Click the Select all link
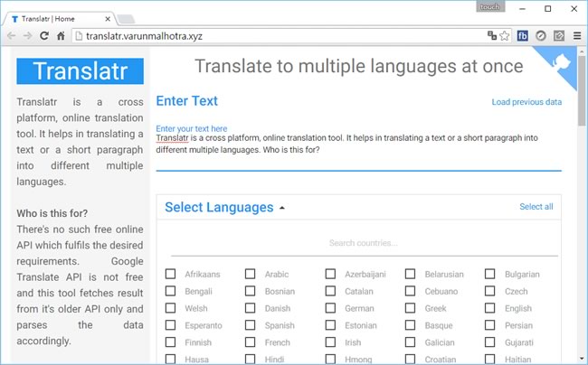 coord(536,207)
